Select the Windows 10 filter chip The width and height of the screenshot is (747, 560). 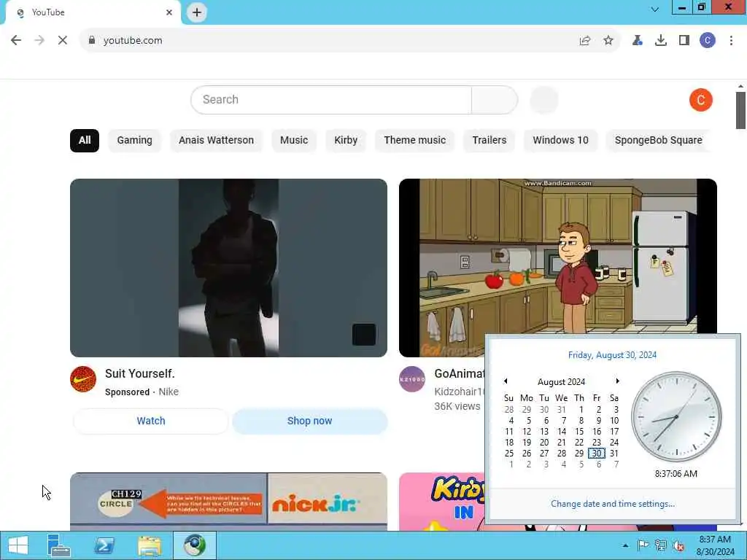[561, 141]
